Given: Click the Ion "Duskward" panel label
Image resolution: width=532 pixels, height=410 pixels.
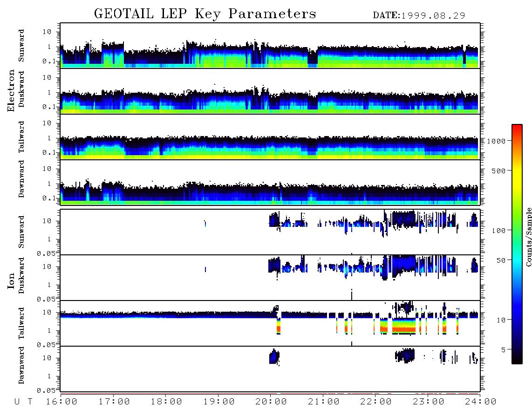Looking at the screenshot, I should (x=21, y=275).
